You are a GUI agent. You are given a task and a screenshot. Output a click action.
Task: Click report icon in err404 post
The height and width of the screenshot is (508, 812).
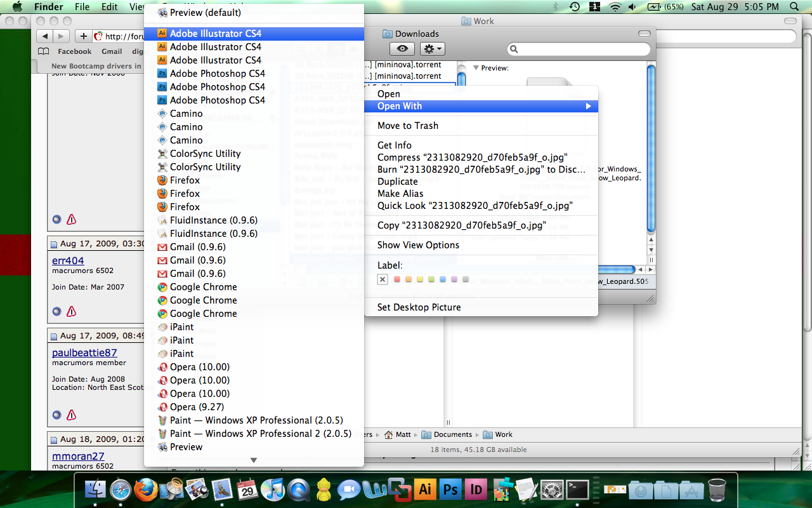click(71, 312)
